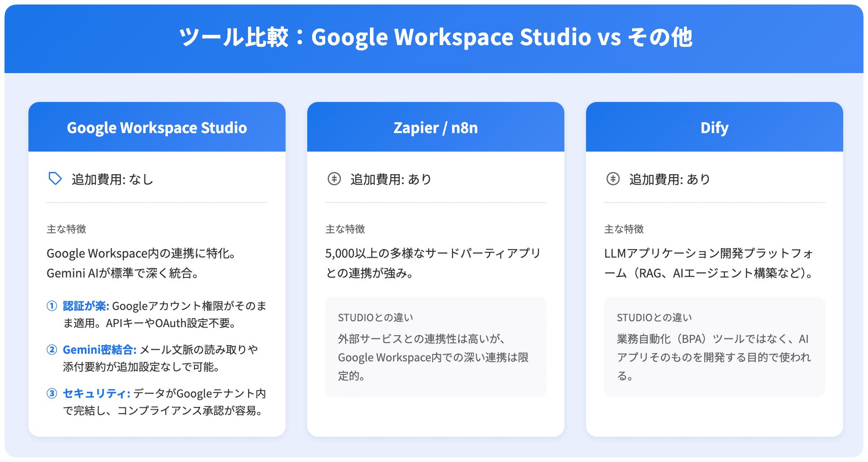Screen dimensions: 868x462
Task: Select the Dify card header
Action: [x=714, y=128]
